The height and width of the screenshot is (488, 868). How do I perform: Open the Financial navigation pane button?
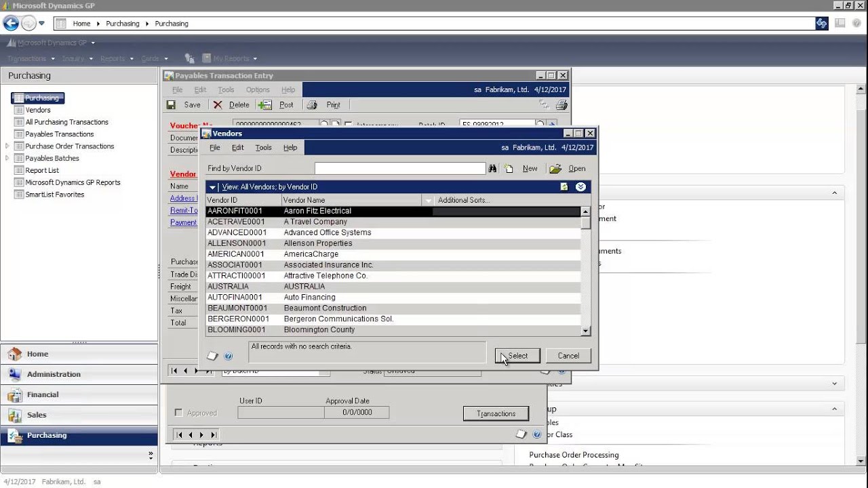(x=79, y=394)
